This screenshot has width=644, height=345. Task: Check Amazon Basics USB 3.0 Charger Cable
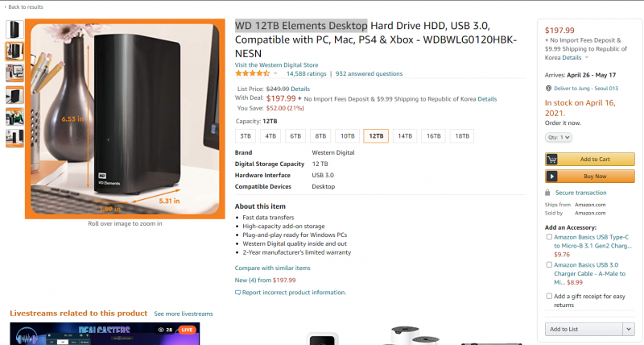coord(549,265)
